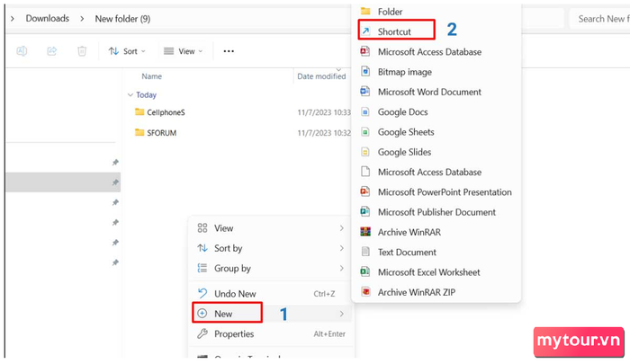The width and height of the screenshot is (630, 364).
Task: Click the Word document icon
Action: coord(365,92)
